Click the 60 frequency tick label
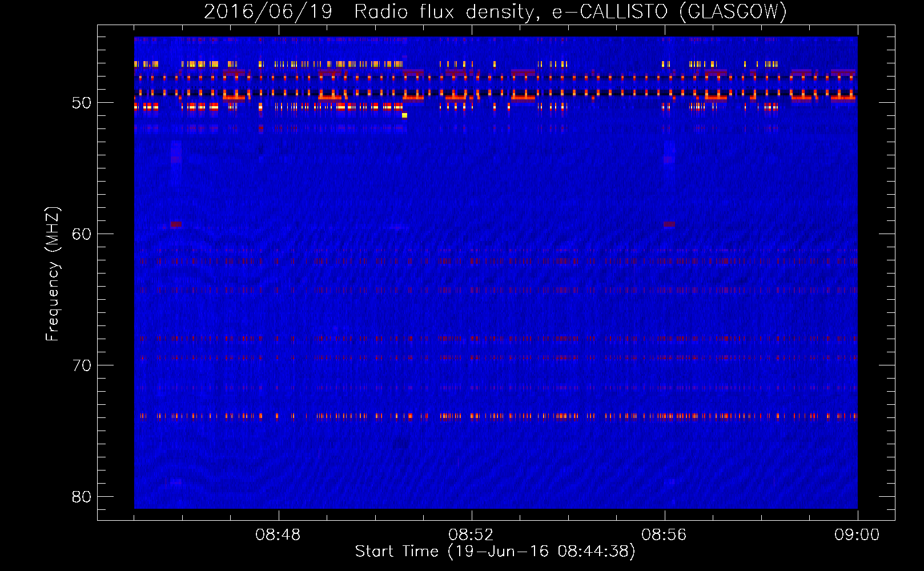 (82, 234)
